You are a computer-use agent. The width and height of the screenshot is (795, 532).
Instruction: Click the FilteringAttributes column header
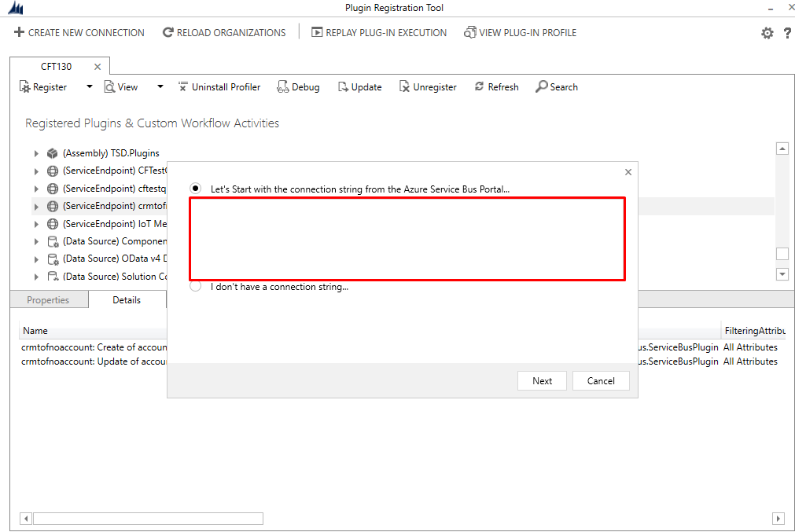(754, 330)
